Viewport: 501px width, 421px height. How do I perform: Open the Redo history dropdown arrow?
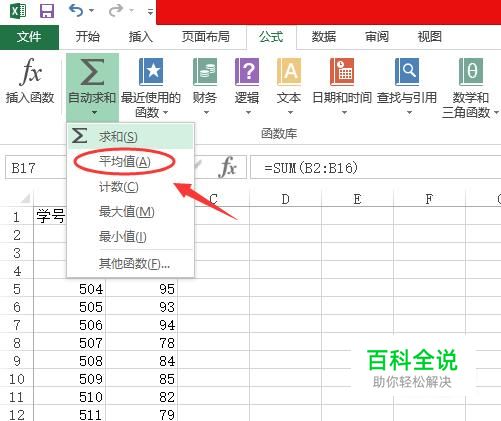pos(132,11)
